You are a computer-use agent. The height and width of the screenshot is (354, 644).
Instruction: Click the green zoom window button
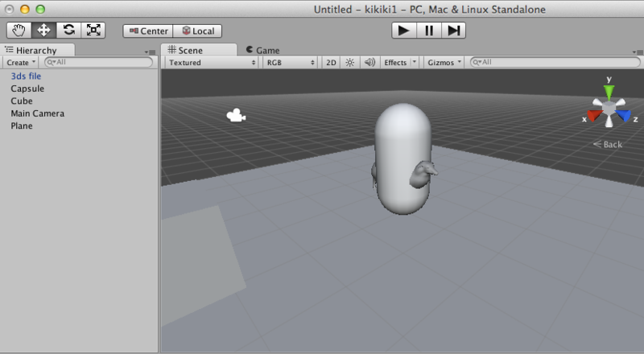40,9
